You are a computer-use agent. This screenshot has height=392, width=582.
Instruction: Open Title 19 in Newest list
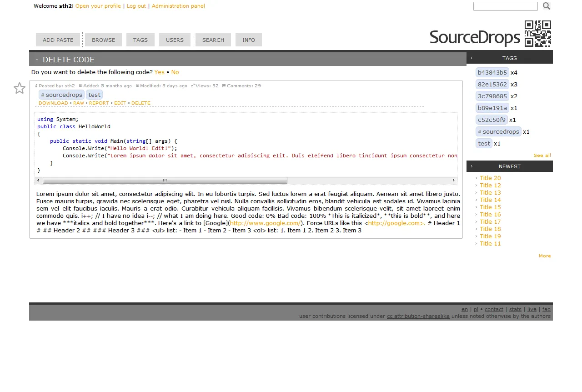click(490, 236)
